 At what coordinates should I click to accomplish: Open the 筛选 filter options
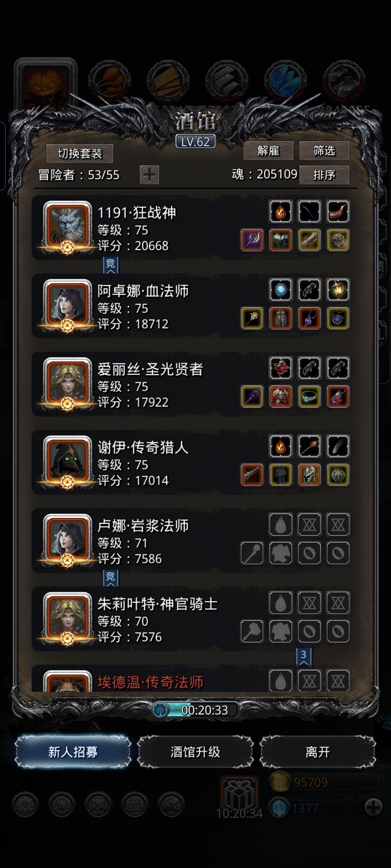point(324,150)
